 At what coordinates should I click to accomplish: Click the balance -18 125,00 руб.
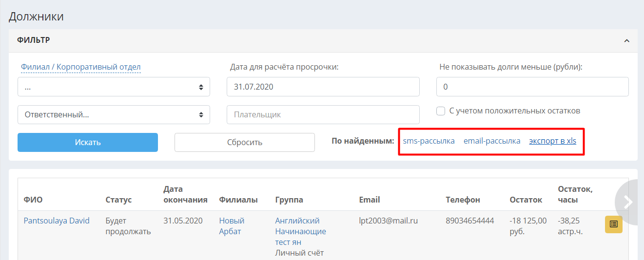pyautogui.click(x=528, y=226)
